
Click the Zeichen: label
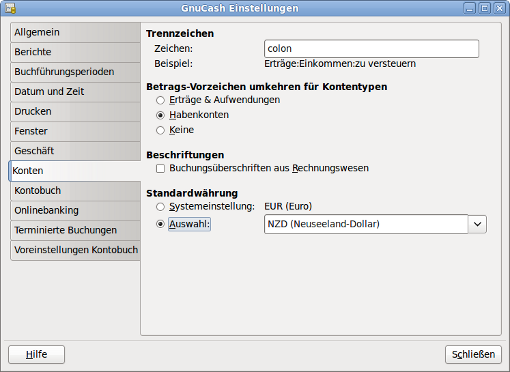click(173, 49)
